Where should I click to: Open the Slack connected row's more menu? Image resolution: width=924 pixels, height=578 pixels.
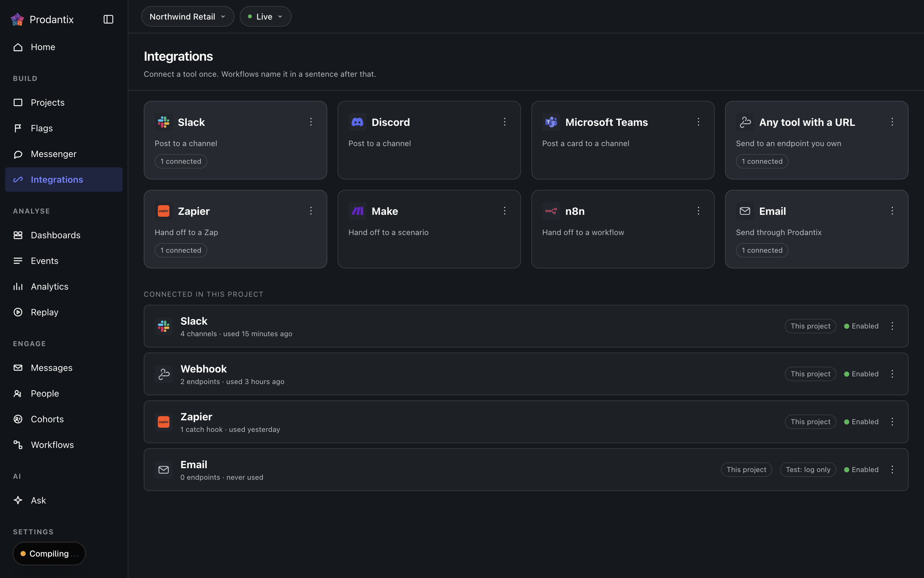[x=892, y=326]
